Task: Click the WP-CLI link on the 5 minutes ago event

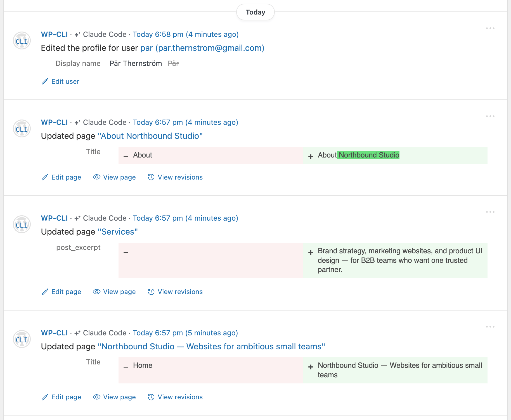Action: 55,333
